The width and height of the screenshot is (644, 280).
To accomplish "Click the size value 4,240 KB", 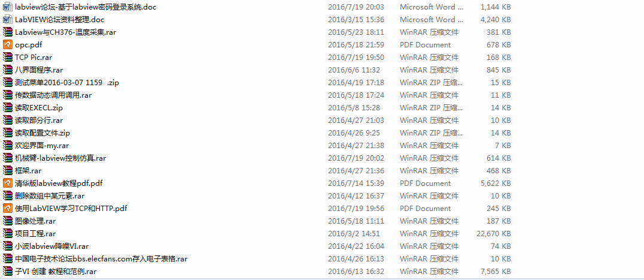I will (496, 19).
